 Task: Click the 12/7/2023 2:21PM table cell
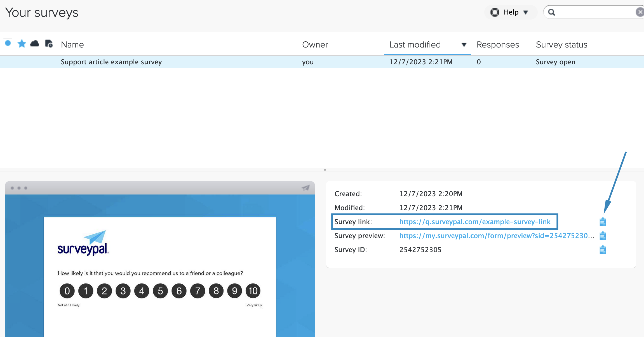click(421, 62)
